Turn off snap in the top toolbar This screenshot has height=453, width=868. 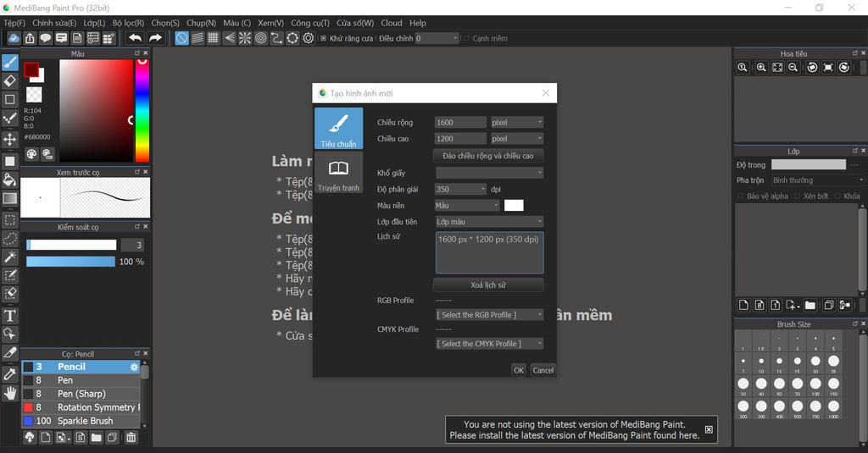point(181,38)
